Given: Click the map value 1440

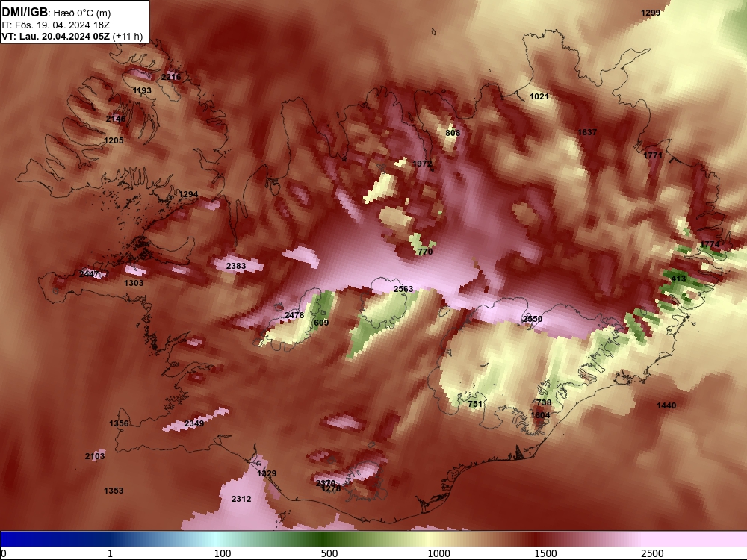Looking at the screenshot, I should pos(666,405).
